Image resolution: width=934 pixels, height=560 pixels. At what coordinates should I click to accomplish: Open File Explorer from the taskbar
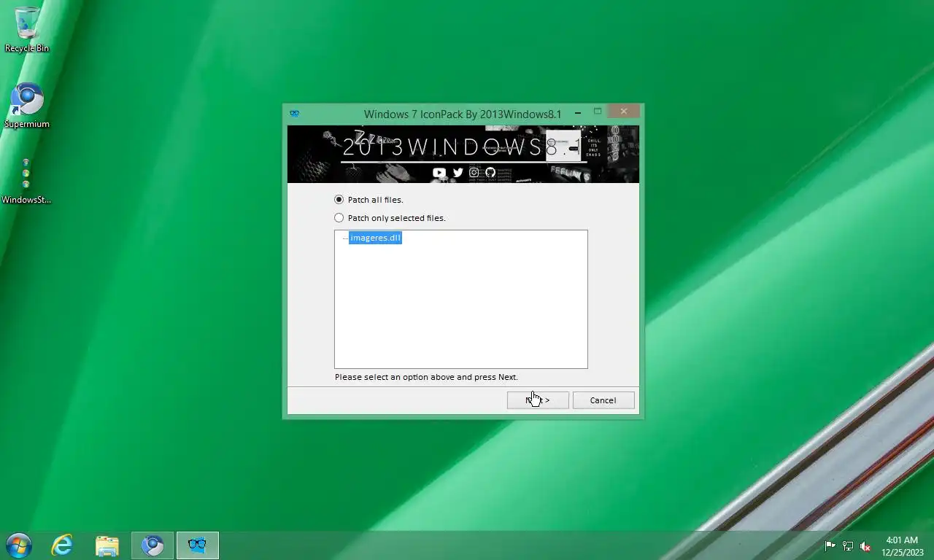(107, 545)
